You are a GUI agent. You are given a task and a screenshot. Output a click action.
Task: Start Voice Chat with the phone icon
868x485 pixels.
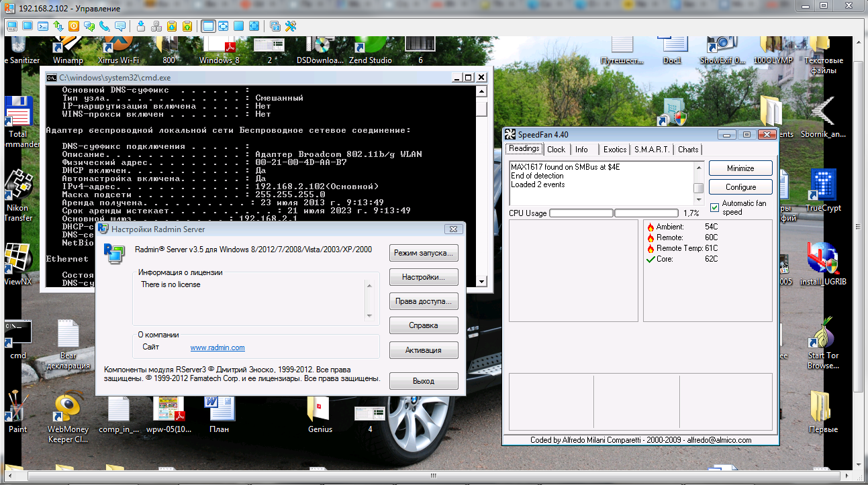click(x=104, y=26)
